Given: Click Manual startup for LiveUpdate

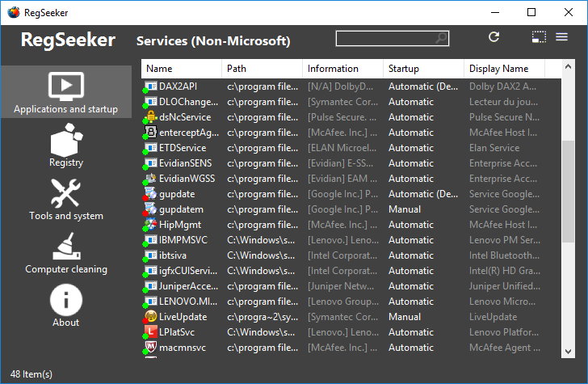Looking at the screenshot, I should (x=405, y=317).
